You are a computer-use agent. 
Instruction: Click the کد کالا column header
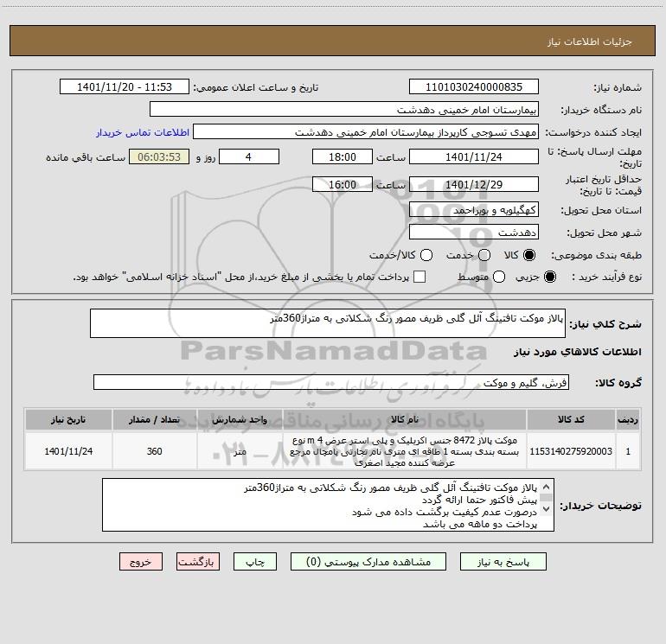[x=571, y=419]
